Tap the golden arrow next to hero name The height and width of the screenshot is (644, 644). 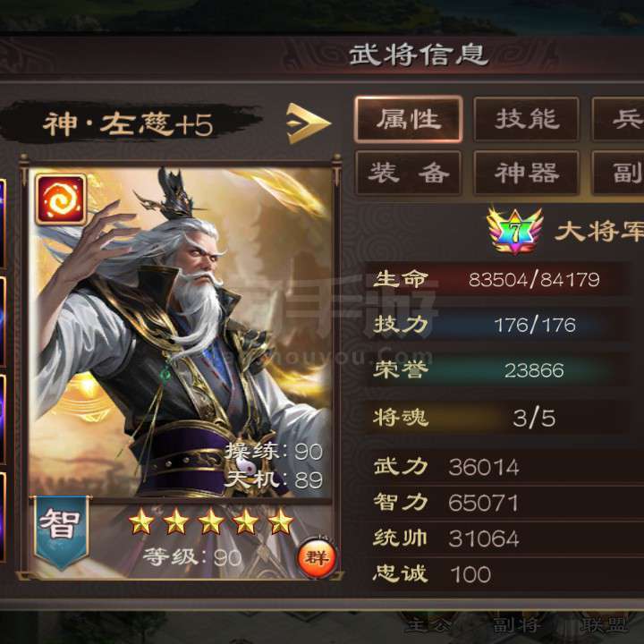click(308, 123)
